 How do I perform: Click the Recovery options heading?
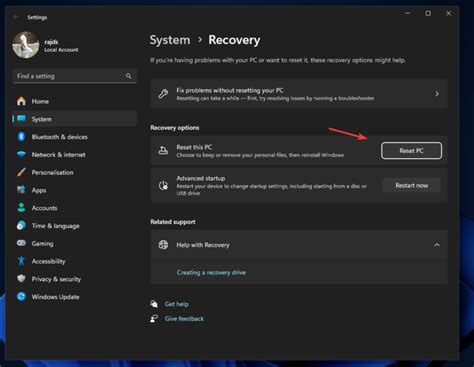[x=174, y=127]
